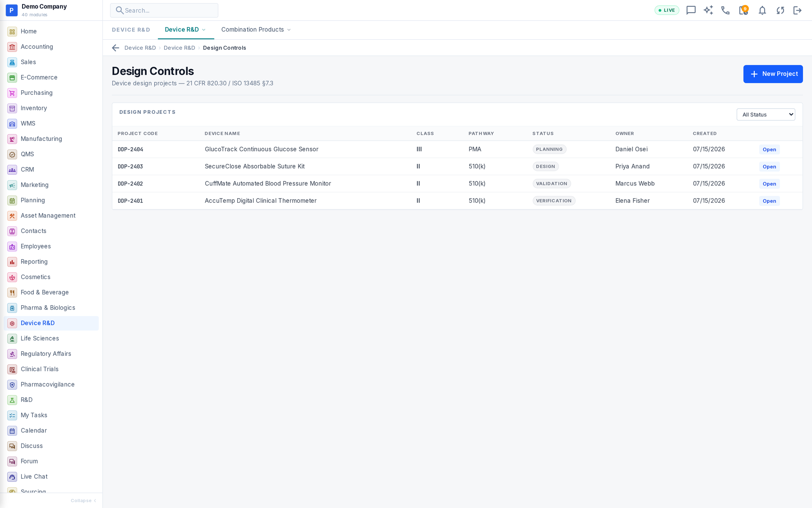This screenshot has height=508, width=812.
Task: Click the logout icon
Action: click(x=798, y=10)
